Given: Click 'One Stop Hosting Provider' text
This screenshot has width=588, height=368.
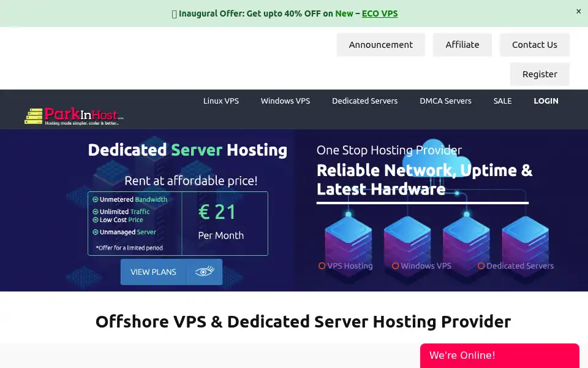Looking at the screenshot, I should [x=390, y=150].
